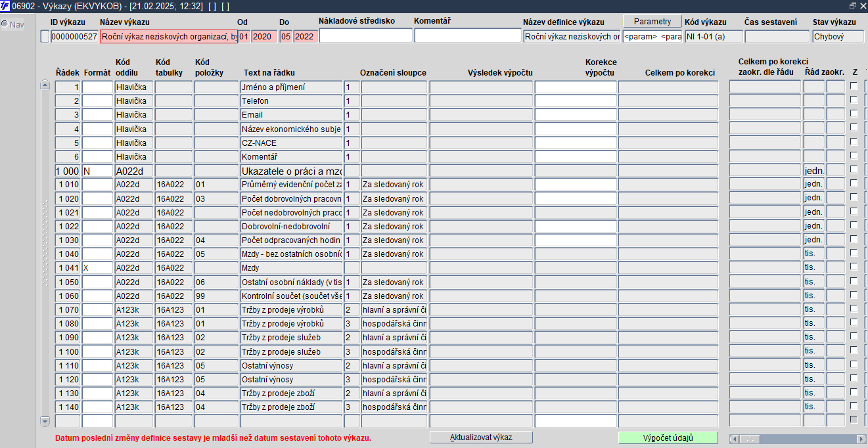This screenshot has height=448, width=868.
Task: Click the Komentář input field
Action: 467,36
